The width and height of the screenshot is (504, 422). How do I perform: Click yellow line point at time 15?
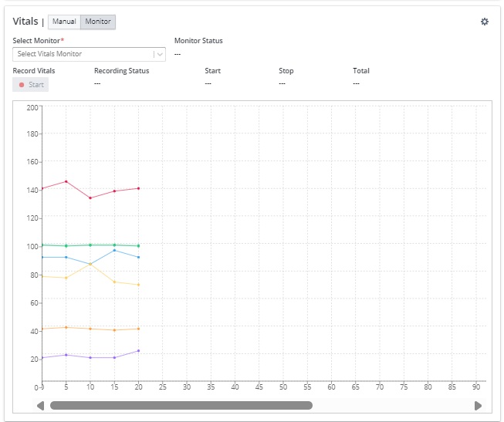[x=114, y=282]
